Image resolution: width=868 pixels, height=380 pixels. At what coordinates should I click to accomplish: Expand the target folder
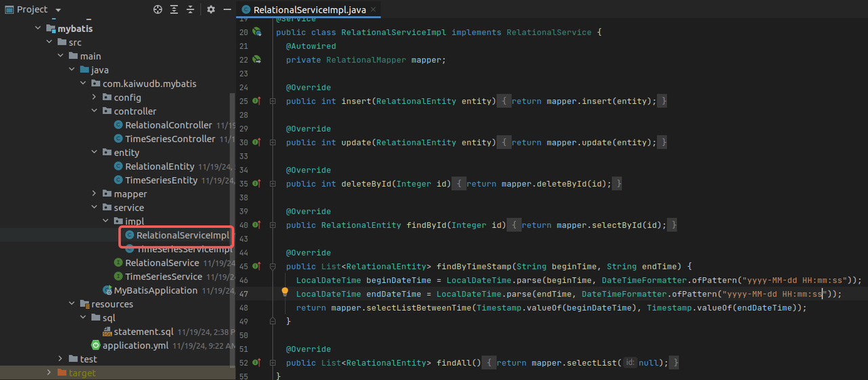pyautogui.click(x=50, y=373)
